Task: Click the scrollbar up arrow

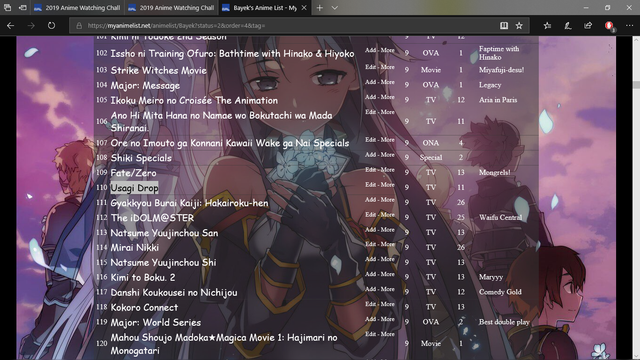Action: [636, 40]
